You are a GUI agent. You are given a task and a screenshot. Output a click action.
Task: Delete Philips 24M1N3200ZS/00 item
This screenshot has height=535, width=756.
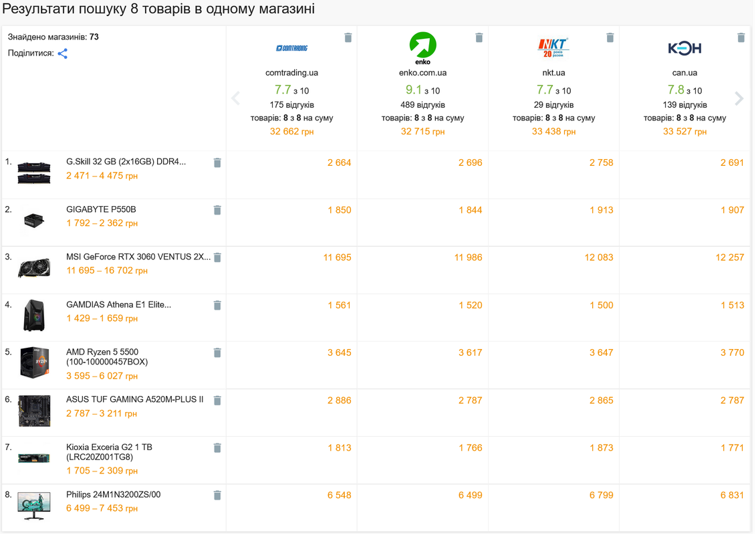[x=217, y=496]
